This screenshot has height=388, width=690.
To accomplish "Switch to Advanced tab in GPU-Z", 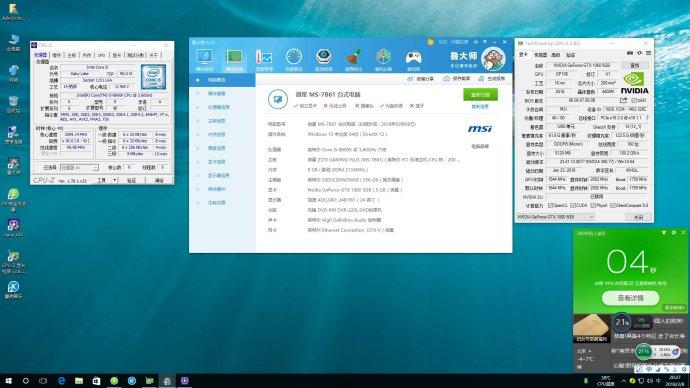I will [556, 55].
